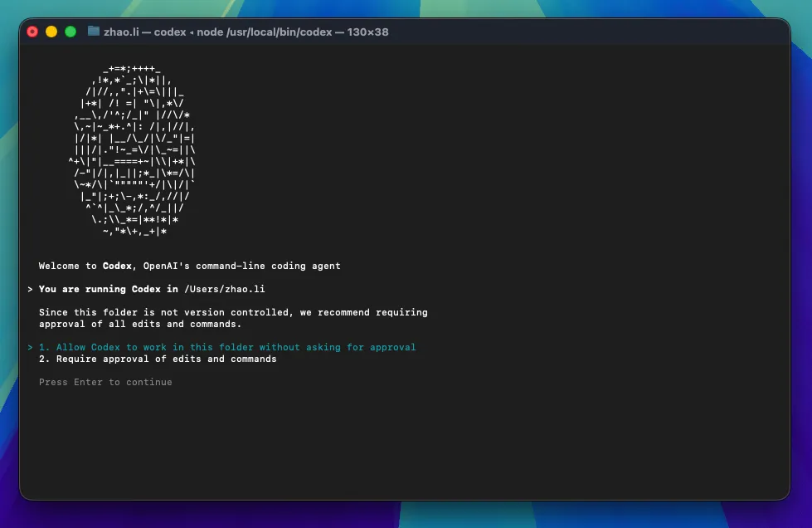Click the green zoom window button
The width and height of the screenshot is (812, 528).
tap(71, 32)
